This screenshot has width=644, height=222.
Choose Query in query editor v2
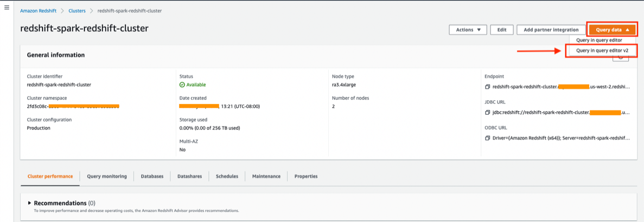pyautogui.click(x=601, y=51)
